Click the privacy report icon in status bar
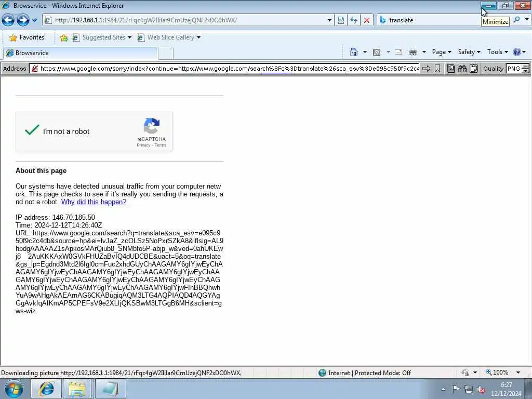 pos(465,373)
